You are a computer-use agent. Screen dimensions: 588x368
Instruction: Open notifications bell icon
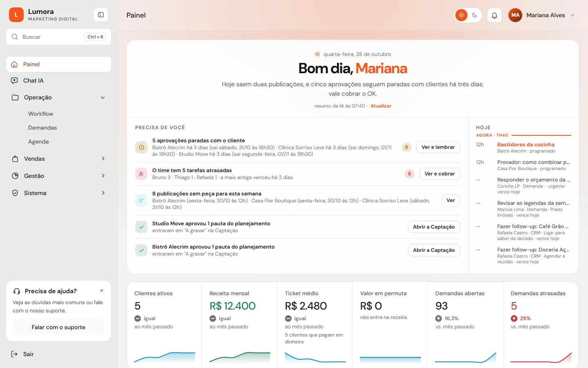point(494,15)
